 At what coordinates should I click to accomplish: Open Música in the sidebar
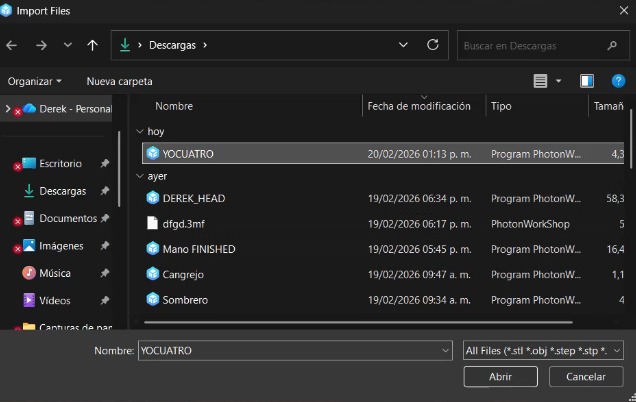[x=55, y=273]
